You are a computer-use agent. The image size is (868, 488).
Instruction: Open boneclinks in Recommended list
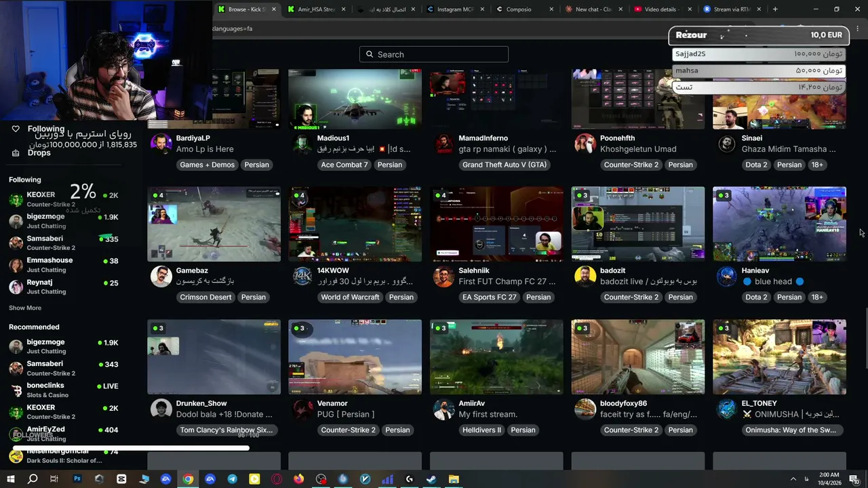pos(64,390)
